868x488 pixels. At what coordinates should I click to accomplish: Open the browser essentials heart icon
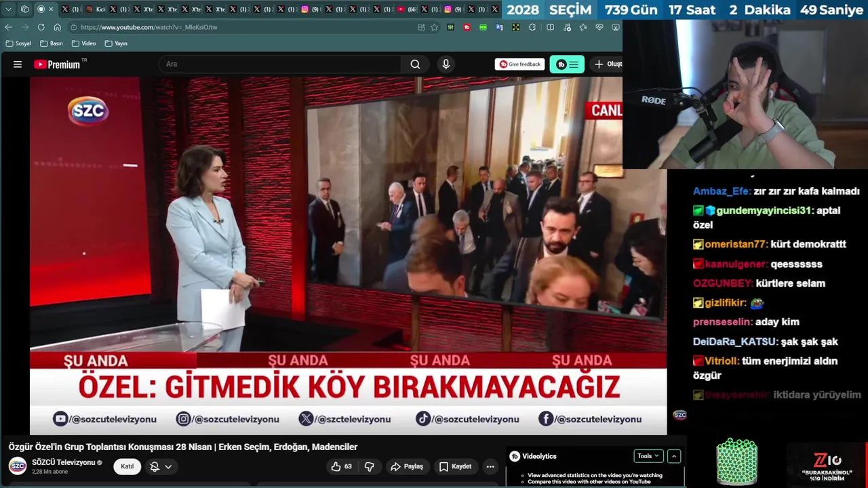point(599,27)
